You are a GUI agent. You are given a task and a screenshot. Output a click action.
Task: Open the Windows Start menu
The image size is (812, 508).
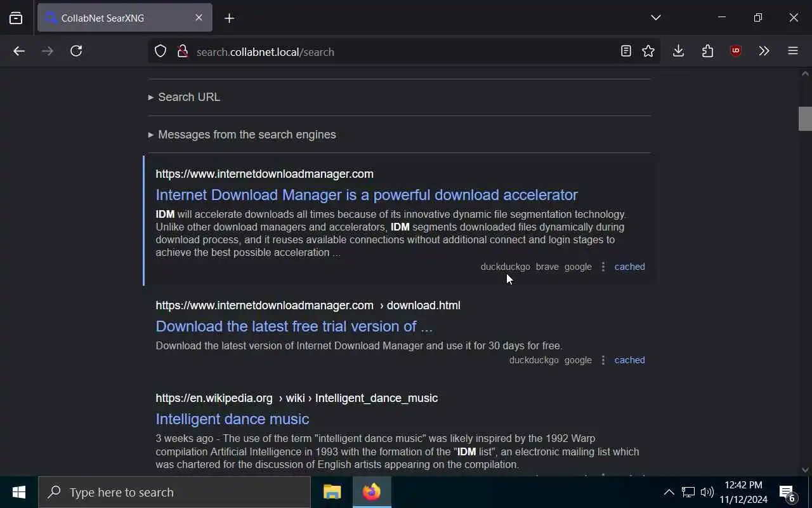pyautogui.click(x=18, y=492)
